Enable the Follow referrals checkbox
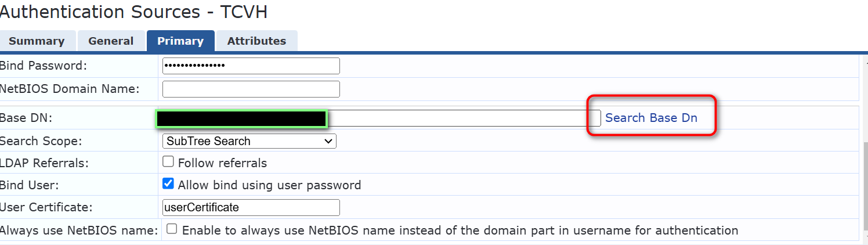 (x=168, y=161)
